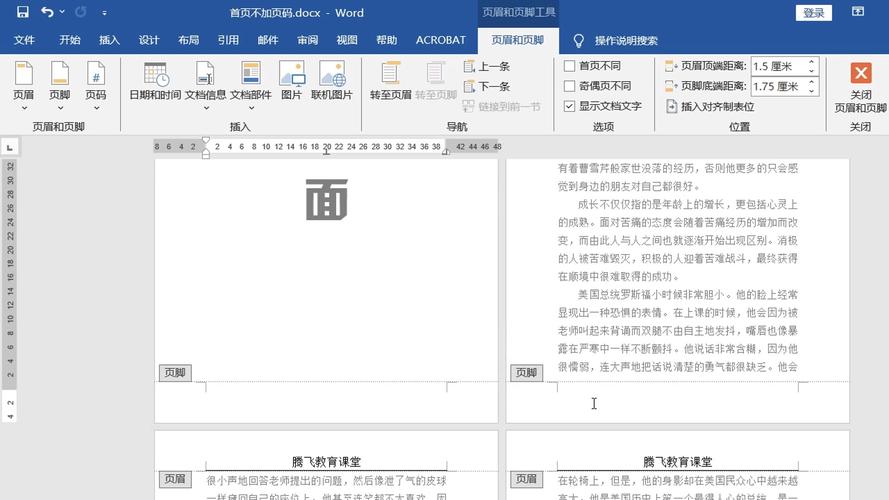Click the 操作说明搜索 search field
The image size is (889, 500).
pos(626,41)
